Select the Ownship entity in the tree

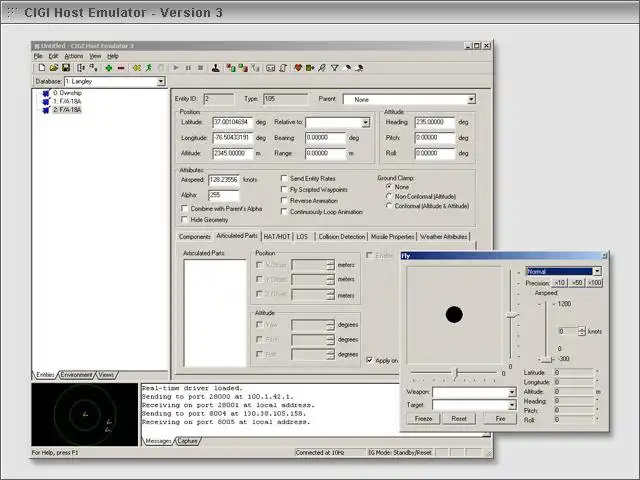67,93
